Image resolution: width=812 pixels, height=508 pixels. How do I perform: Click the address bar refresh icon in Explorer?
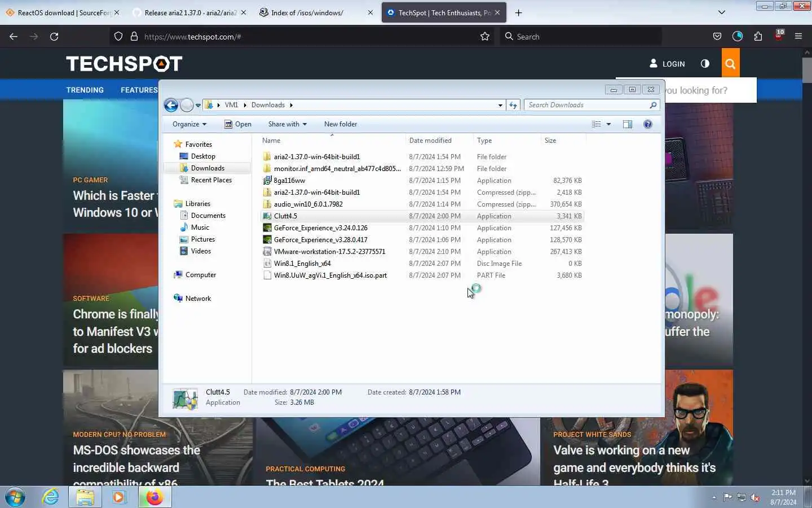coord(513,105)
